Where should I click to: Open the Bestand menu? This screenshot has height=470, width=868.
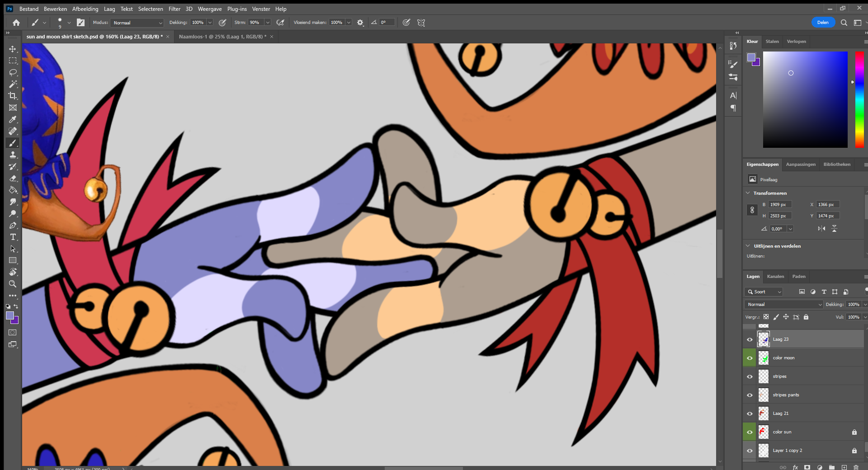point(29,9)
